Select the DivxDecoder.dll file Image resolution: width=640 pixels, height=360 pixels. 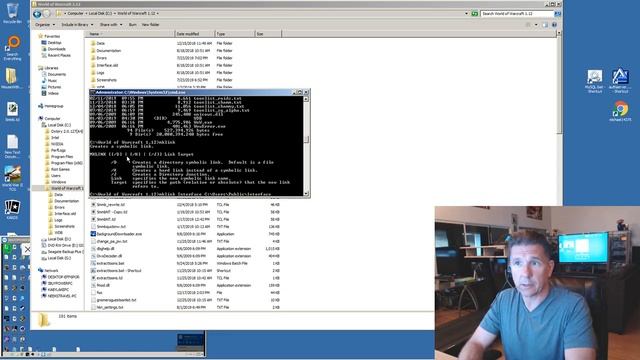109,256
